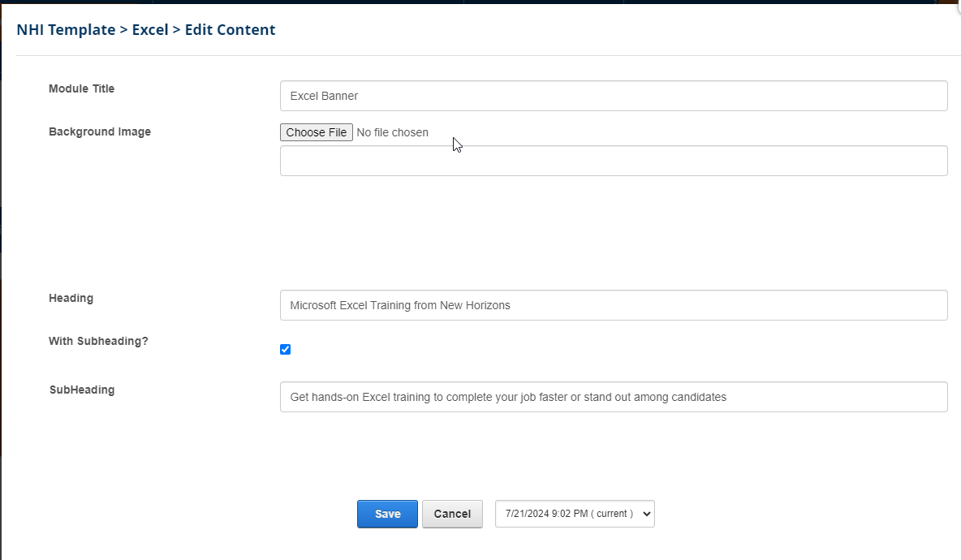
Task: Click the 'Heading' field label
Action: [x=71, y=298]
